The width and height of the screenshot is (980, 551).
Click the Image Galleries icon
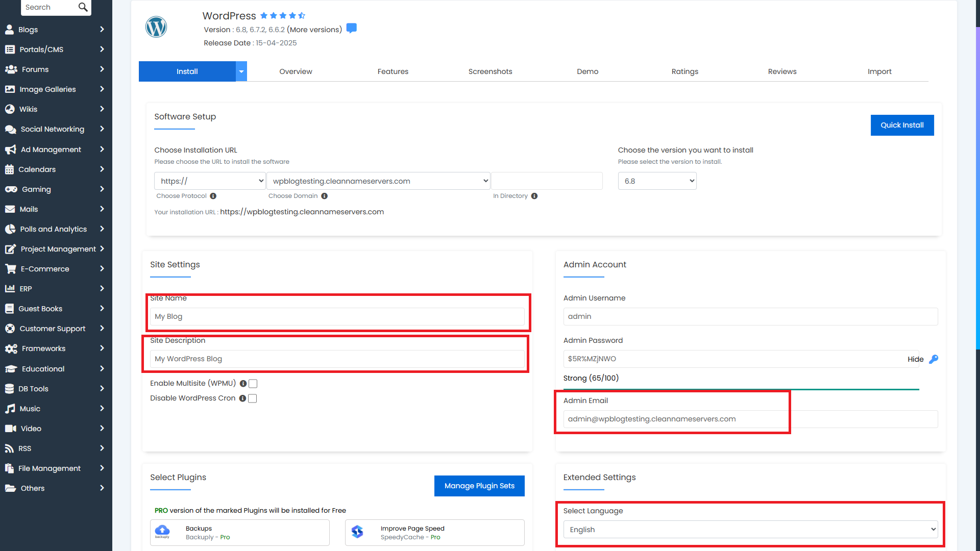[x=10, y=89]
